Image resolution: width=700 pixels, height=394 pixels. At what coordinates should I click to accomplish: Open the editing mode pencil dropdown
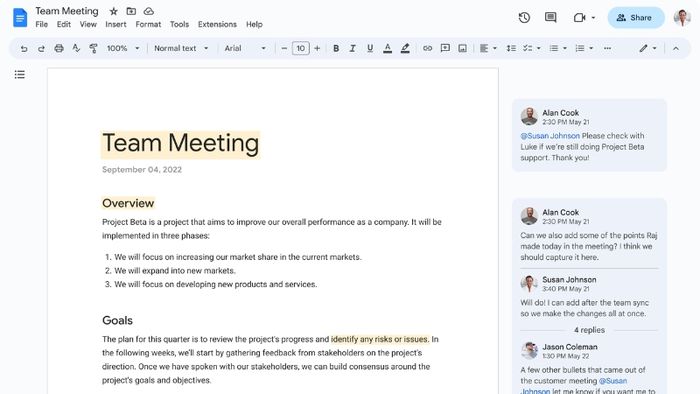point(648,48)
